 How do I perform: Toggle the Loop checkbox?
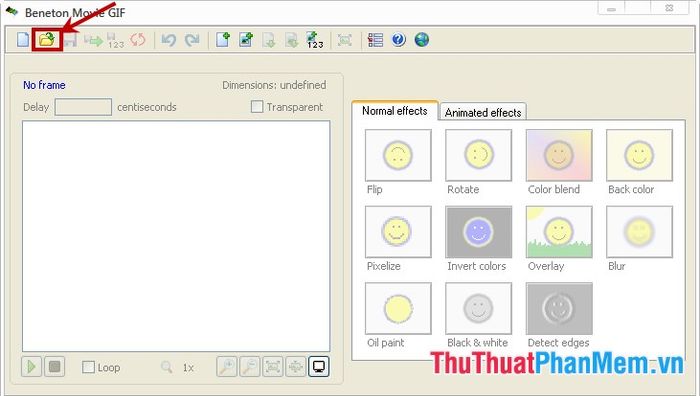click(88, 367)
